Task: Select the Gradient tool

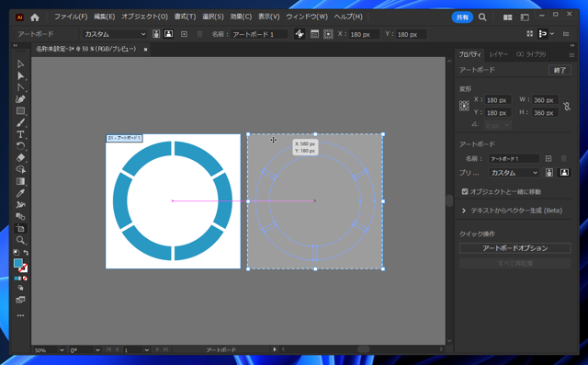Action: 20,181
